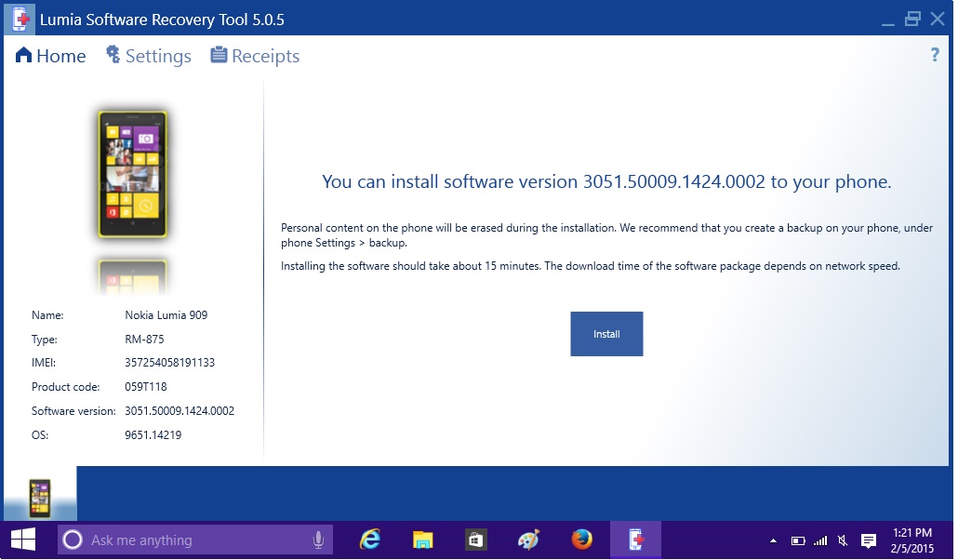Open Help with the question mark icon
958x560 pixels.
[x=935, y=55]
